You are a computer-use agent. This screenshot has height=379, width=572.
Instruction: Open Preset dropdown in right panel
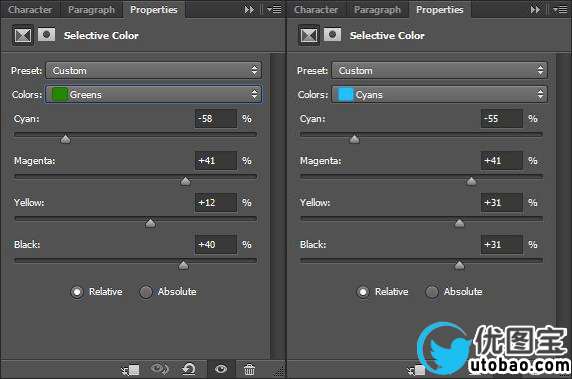(440, 70)
